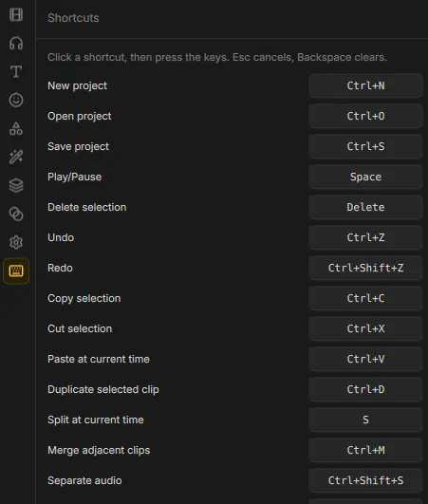Open the gear settings panel

point(16,242)
